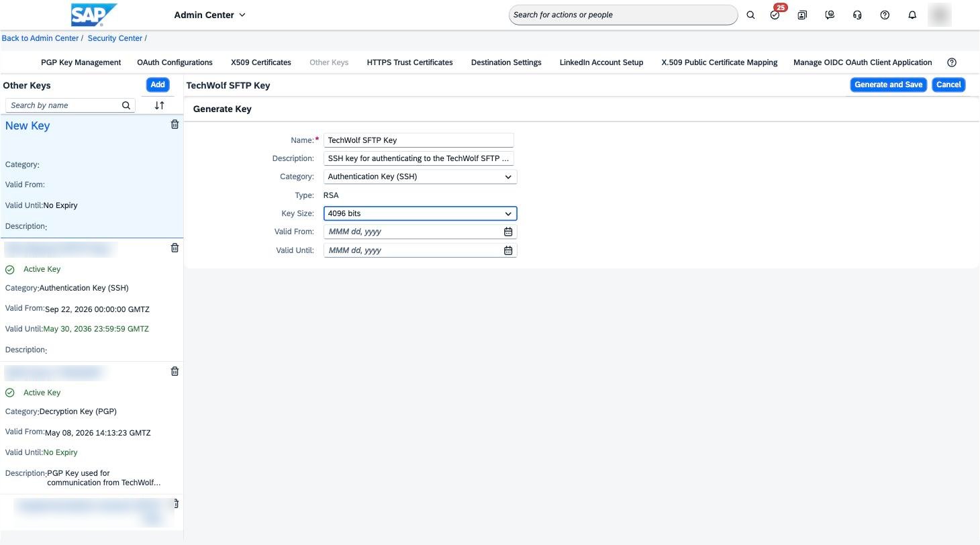The image size is (980, 545).
Task: Click the SAP logo
Action: (94, 14)
